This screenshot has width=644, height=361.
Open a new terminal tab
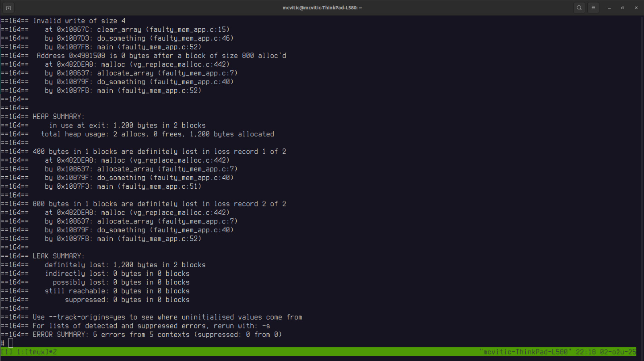8,8
